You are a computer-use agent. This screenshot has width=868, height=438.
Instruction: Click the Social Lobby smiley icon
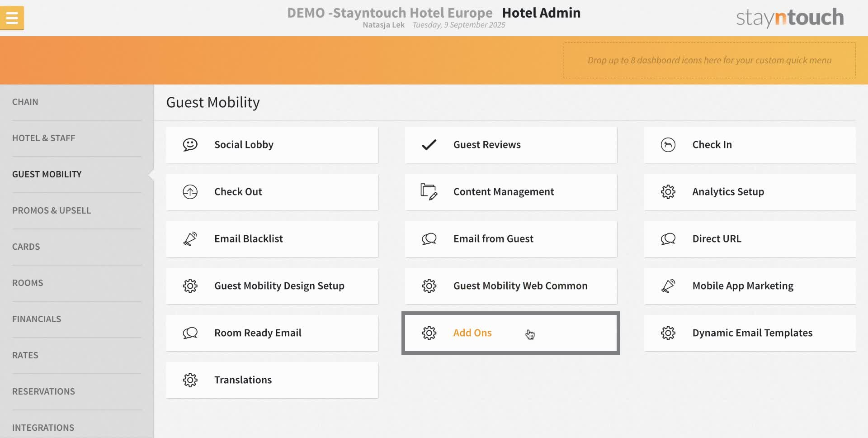coord(190,144)
